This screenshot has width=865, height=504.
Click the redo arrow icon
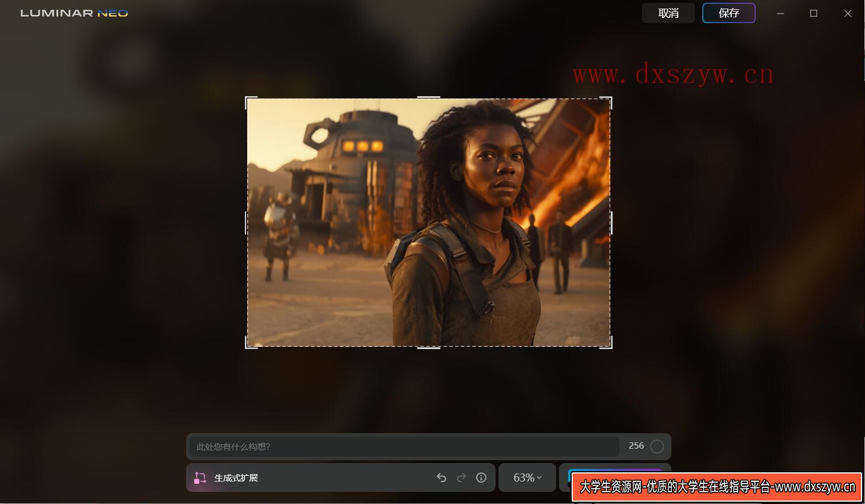462,478
